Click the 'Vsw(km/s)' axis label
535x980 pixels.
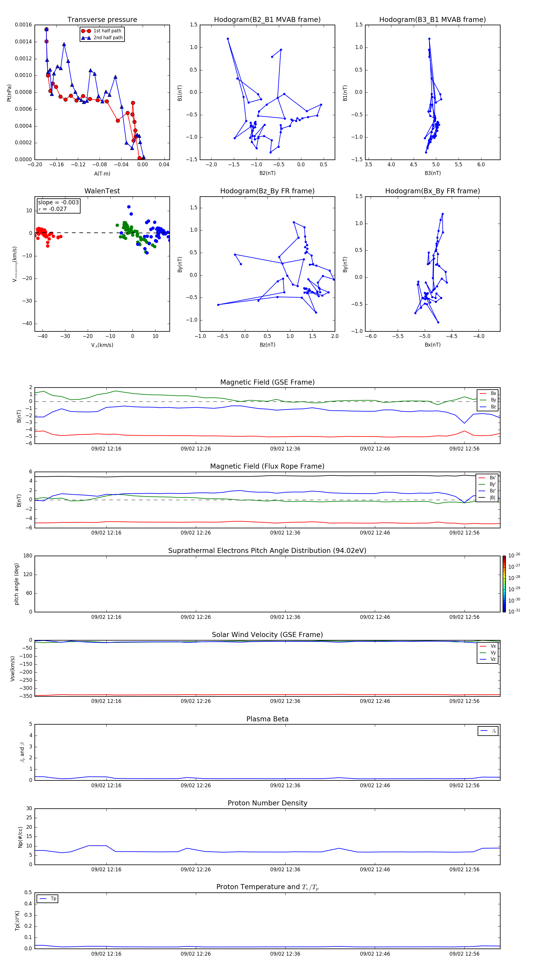[x=12, y=668]
